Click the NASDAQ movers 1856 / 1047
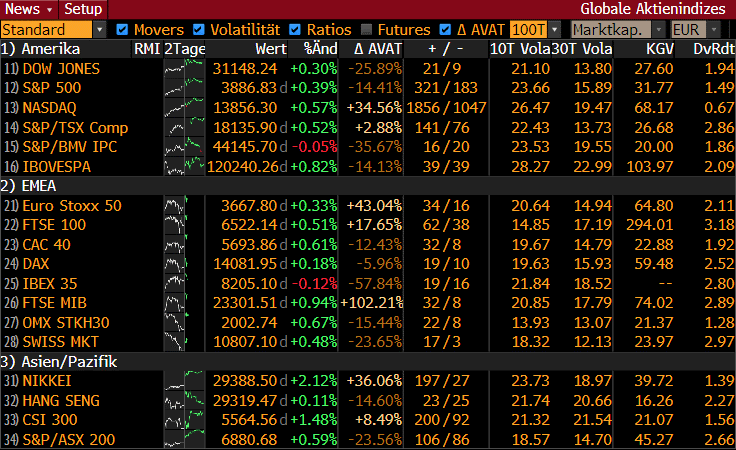The width and height of the screenshot is (736, 450). [x=446, y=107]
